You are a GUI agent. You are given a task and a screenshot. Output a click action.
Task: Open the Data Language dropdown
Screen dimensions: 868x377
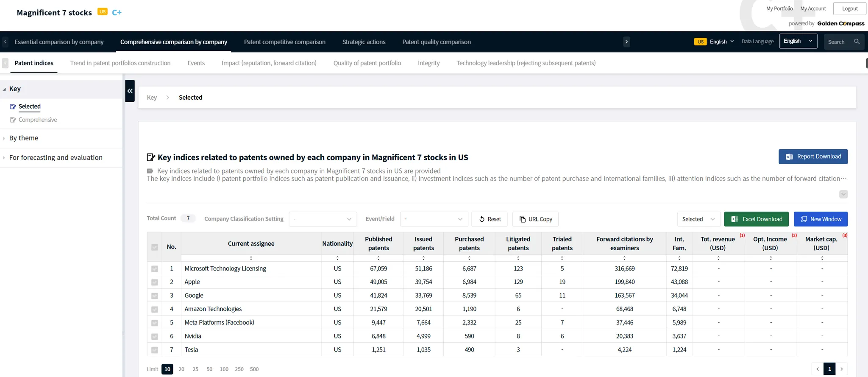[798, 41]
